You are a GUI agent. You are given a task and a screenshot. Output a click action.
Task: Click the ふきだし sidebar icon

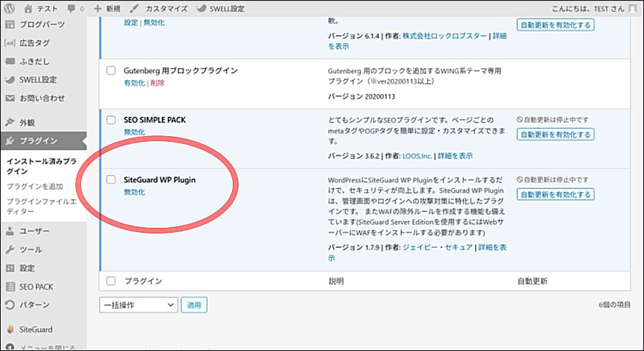pos(10,61)
